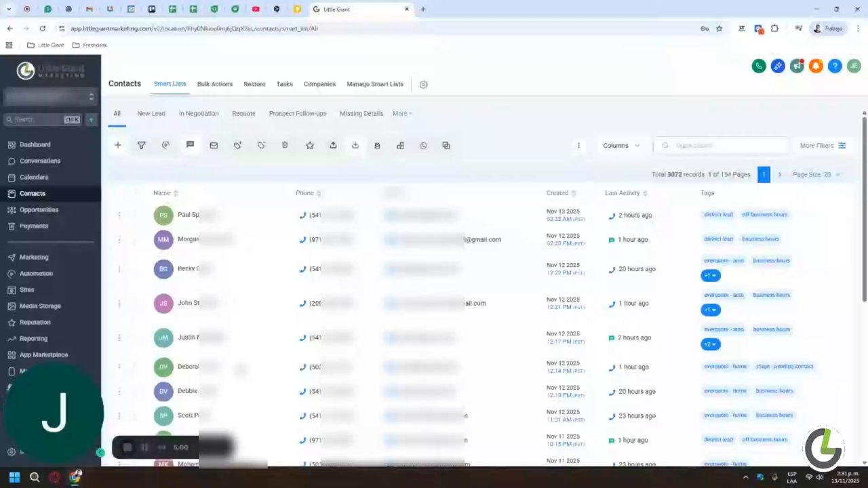Click the add to automation toolbar icon
Screen dimensions: 868x488
(x=165, y=145)
